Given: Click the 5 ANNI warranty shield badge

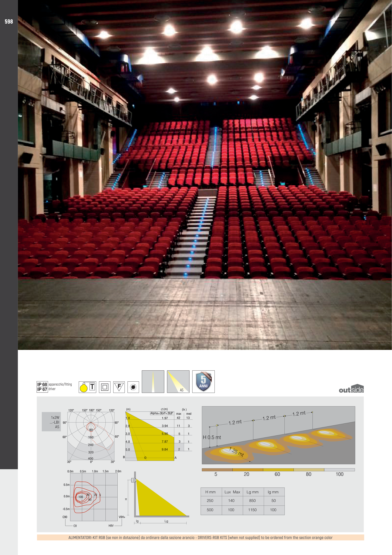Looking at the screenshot, I should coord(203,381).
